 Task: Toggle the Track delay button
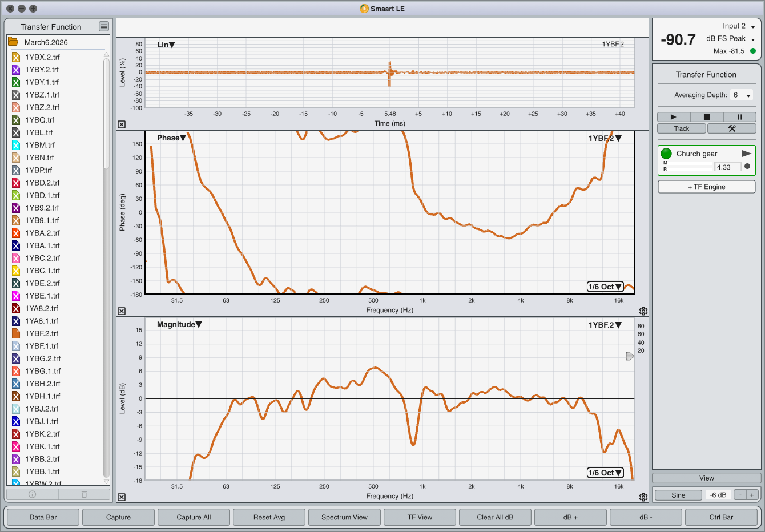point(682,128)
